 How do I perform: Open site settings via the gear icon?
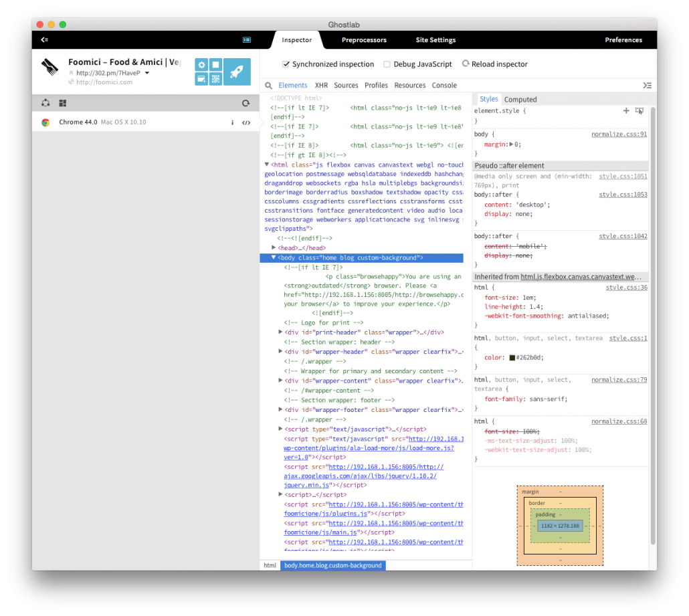click(x=201, y=64)
